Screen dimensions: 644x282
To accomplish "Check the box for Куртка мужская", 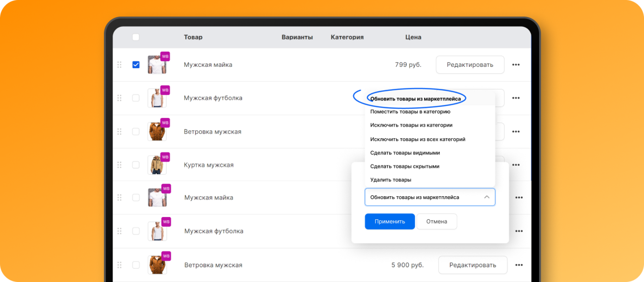I will (136, 165).
